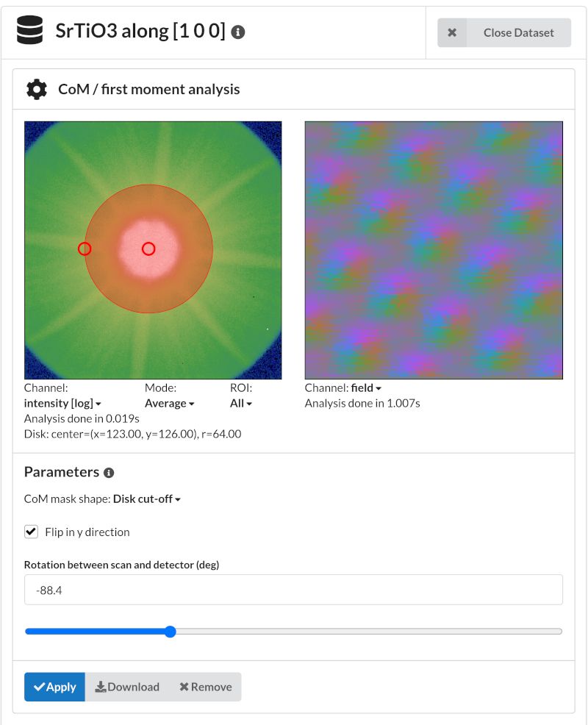Open the Average mode dropdown
Image resolution: width=588 pixels, height=725 pixels.
coord(169,403)
